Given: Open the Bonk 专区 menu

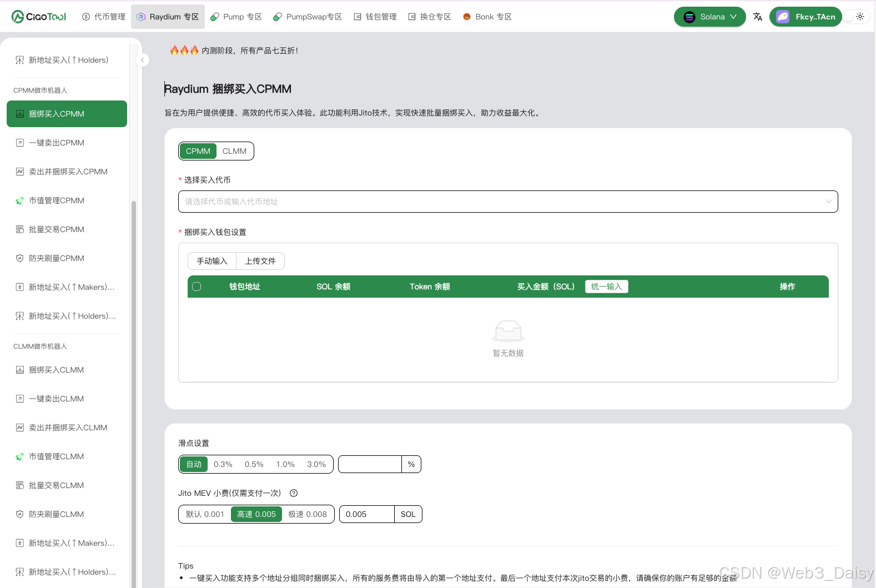Looking at the screenshot, I should (487, 17).
